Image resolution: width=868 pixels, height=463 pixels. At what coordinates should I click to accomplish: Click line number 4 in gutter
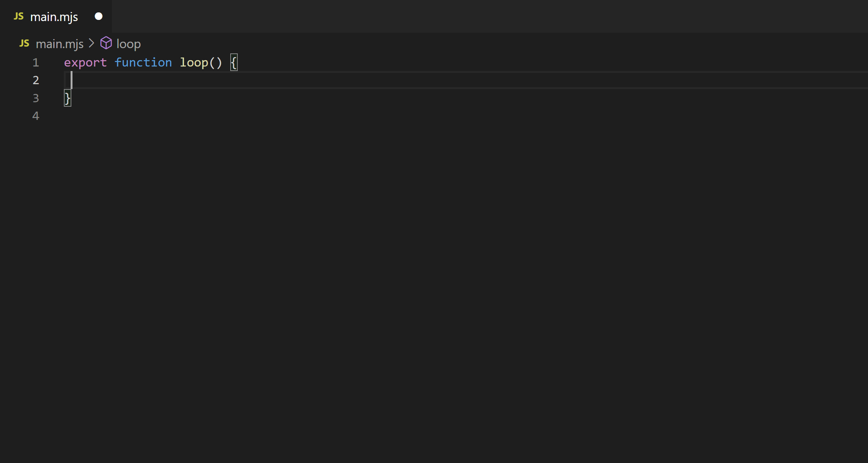[x=36, y=116]
